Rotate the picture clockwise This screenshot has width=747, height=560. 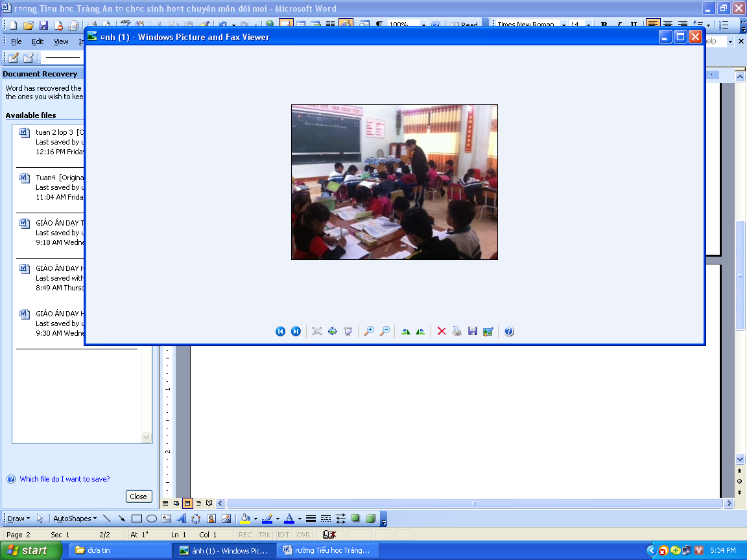(405, 331)
